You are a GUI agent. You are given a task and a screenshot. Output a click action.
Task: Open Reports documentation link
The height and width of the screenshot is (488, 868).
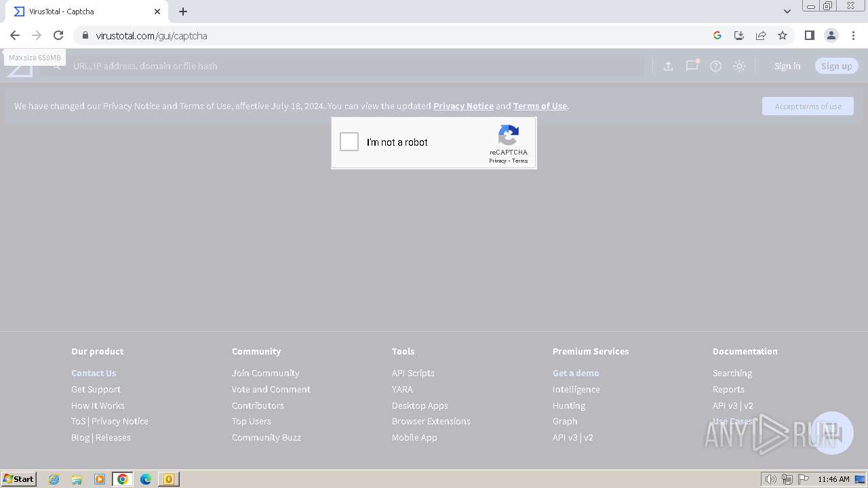click(728, 389)
